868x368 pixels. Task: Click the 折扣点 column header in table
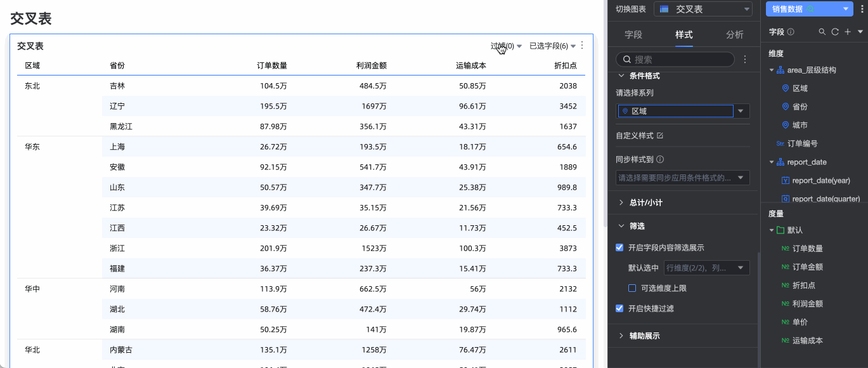566,65
